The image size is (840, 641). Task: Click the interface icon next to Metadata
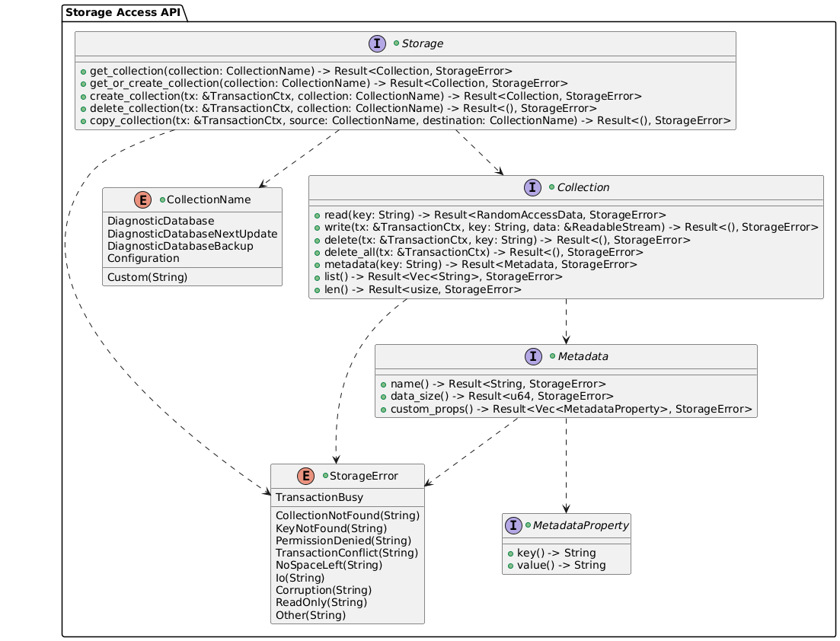[x=534, y=356]
